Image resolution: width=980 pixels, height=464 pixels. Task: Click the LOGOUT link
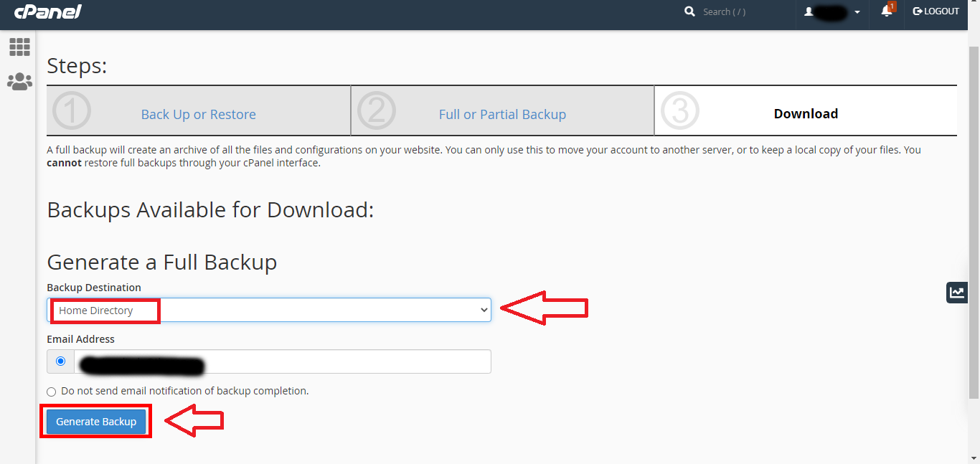(x=936, y=11)
